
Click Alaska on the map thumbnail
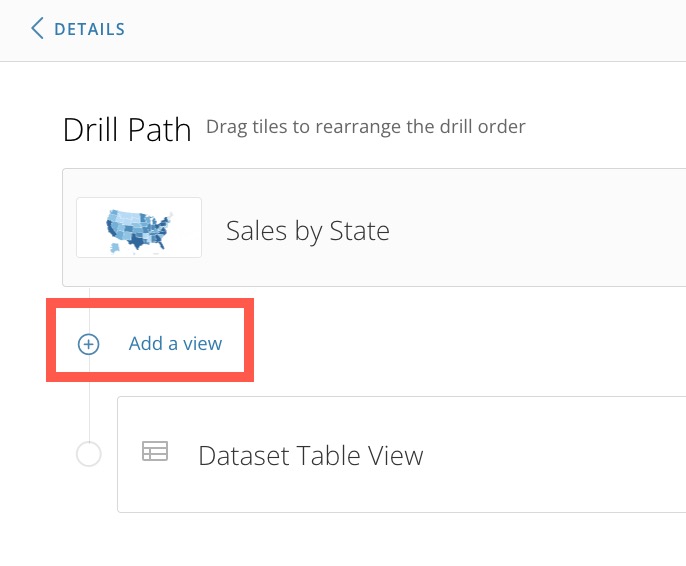115,248
